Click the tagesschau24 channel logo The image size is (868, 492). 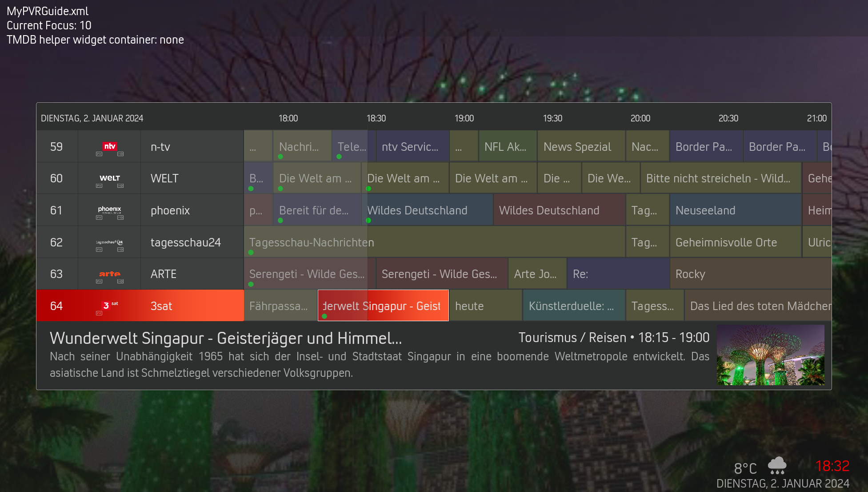[x=109, y=242]
